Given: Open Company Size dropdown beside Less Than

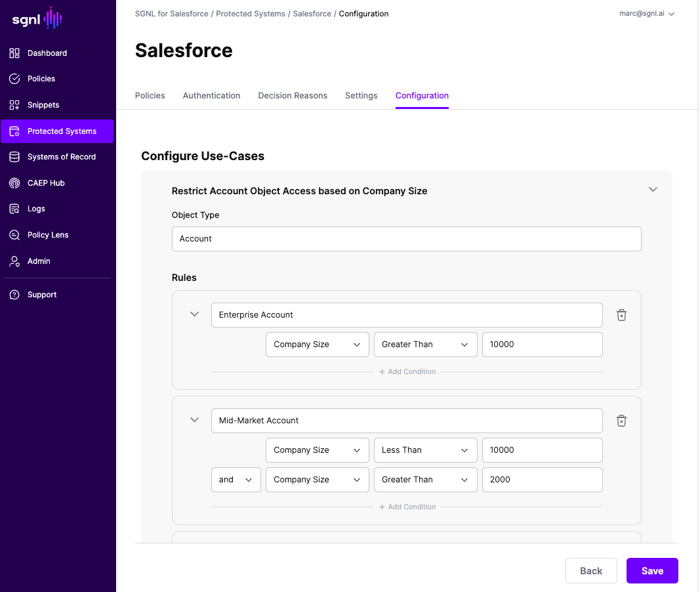Looking at the screenshot, I should [317, 450].
